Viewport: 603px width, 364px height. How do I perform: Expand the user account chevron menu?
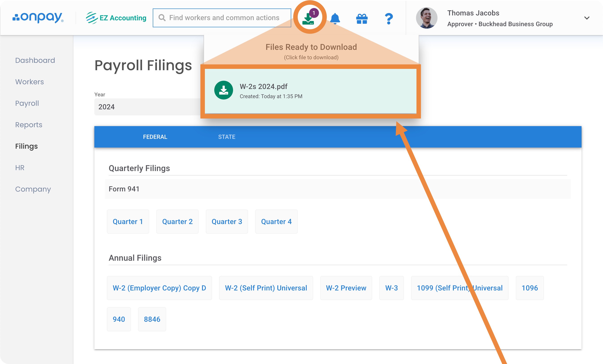coord(587,18)
